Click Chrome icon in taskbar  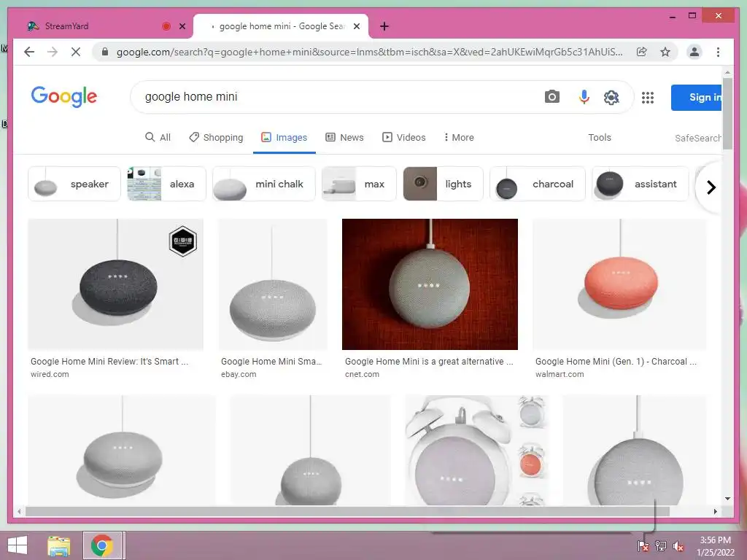point(102,545)
